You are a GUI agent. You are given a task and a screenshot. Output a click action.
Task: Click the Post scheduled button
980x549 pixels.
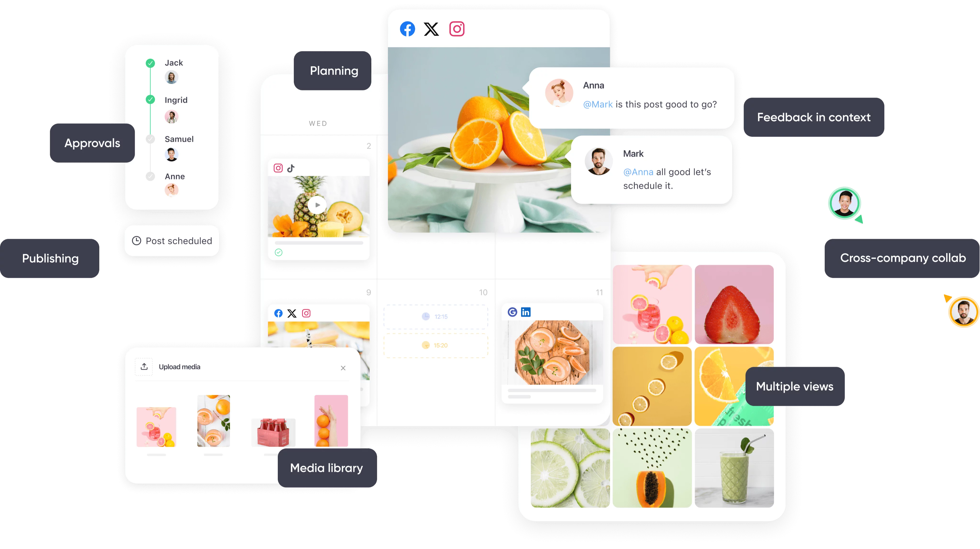point(174,241)
